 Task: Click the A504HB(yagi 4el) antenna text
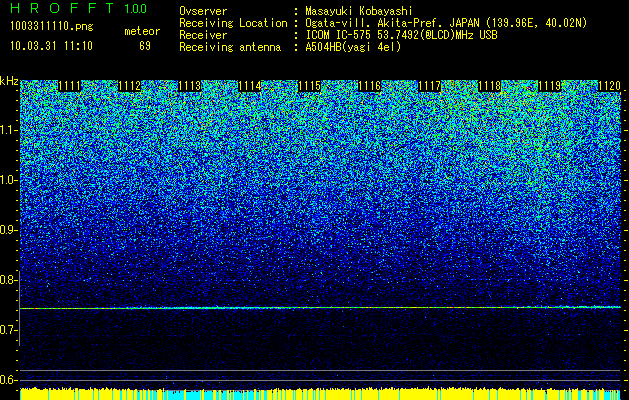(353, 47)
